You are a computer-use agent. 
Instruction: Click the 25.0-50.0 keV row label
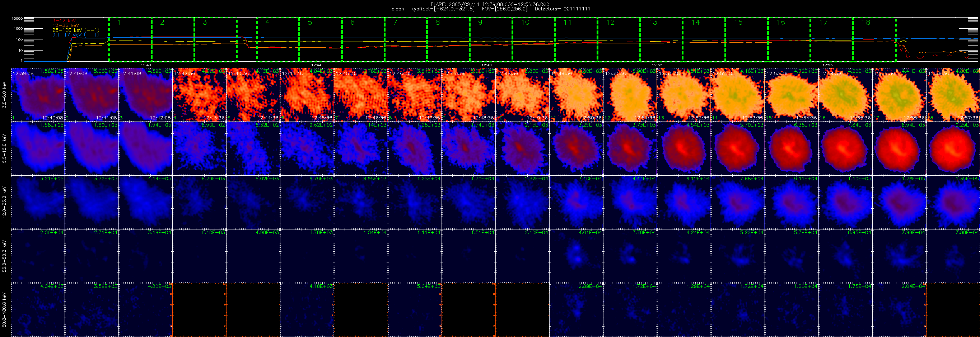tap(5, 256)
